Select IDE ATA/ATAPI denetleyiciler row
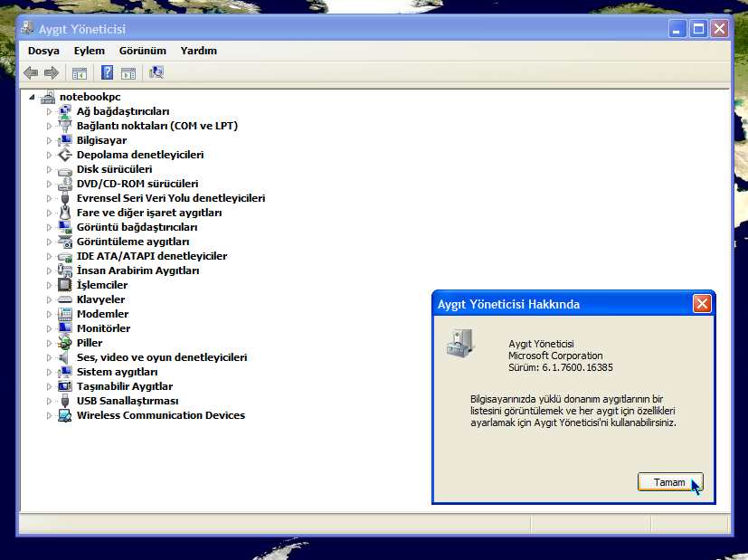 pos(152,256)
